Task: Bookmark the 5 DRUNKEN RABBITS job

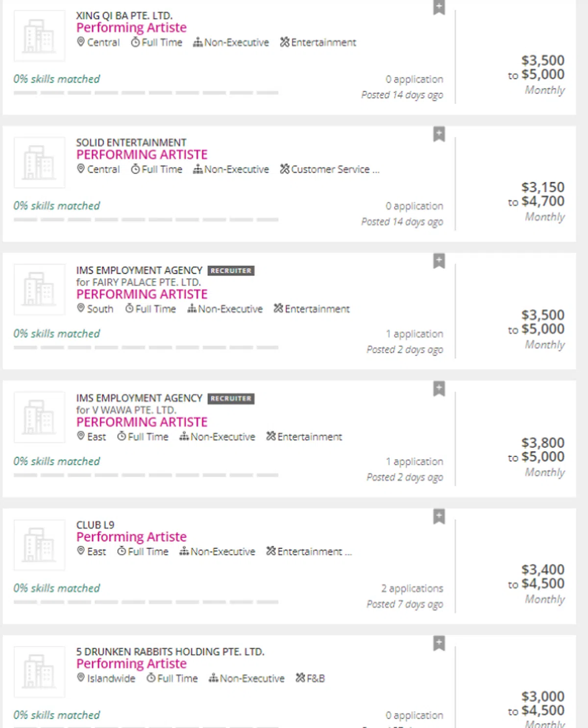Action: tap(439, 643)
